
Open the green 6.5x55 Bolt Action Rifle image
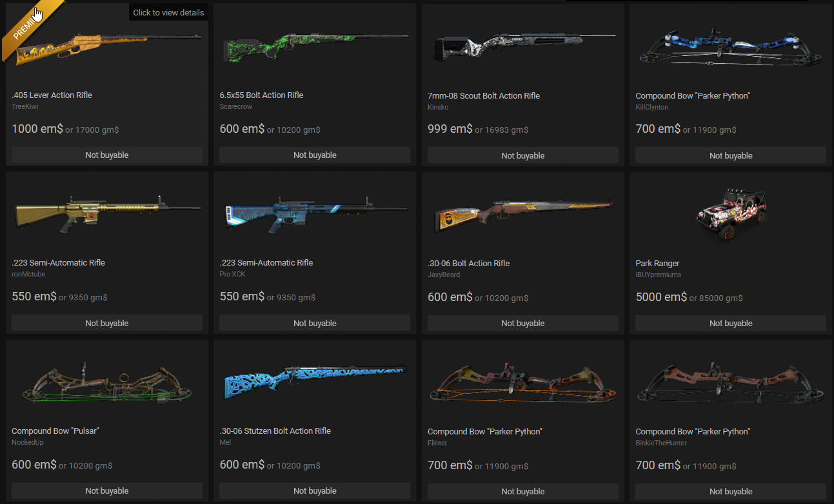(315, 46)
